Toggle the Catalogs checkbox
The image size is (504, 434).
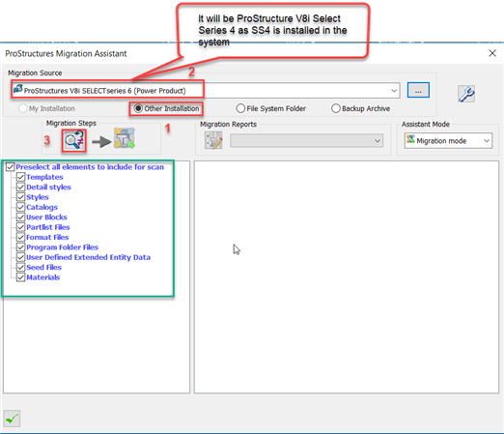(20, 207)
